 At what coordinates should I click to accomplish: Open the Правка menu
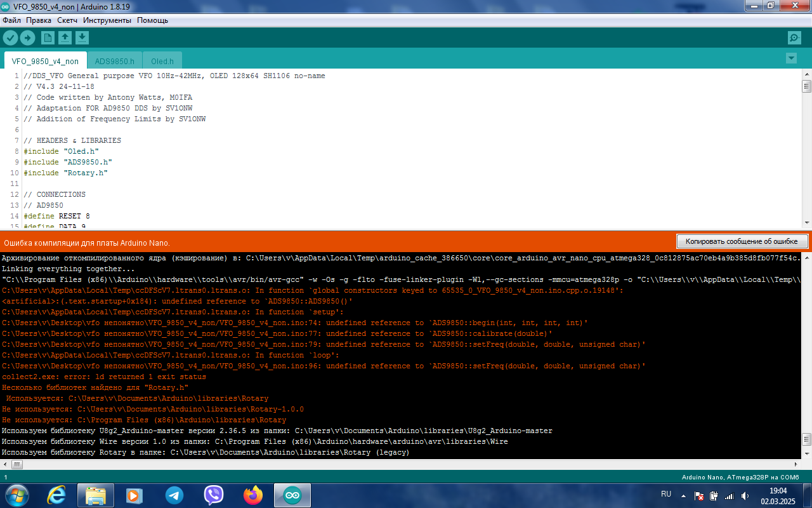[x=39, y=20]
